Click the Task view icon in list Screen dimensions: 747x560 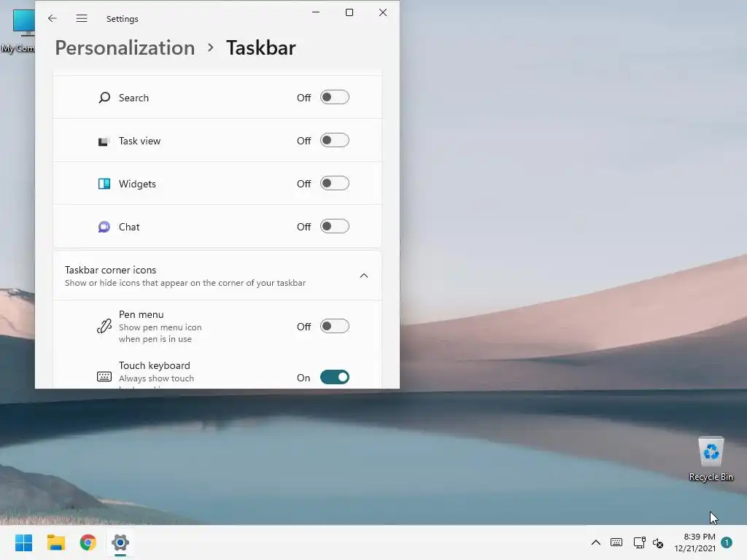pos(104,141)
